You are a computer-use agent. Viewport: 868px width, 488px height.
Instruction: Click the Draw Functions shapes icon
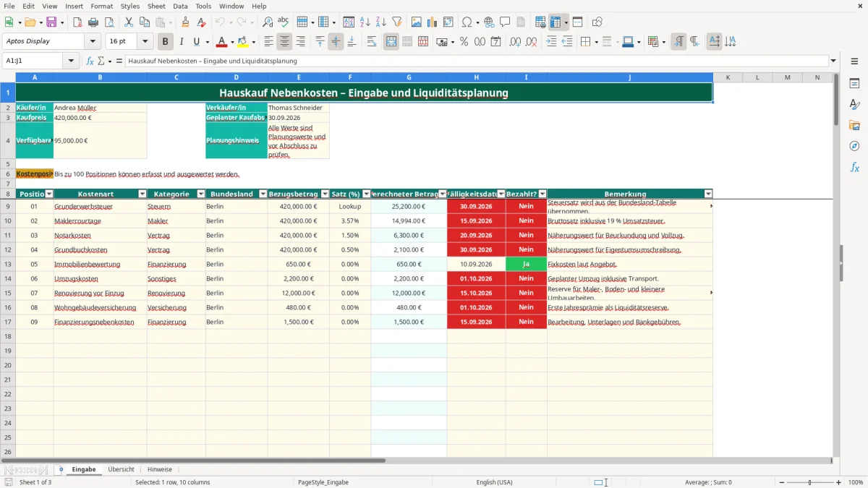tap(597, 22)
